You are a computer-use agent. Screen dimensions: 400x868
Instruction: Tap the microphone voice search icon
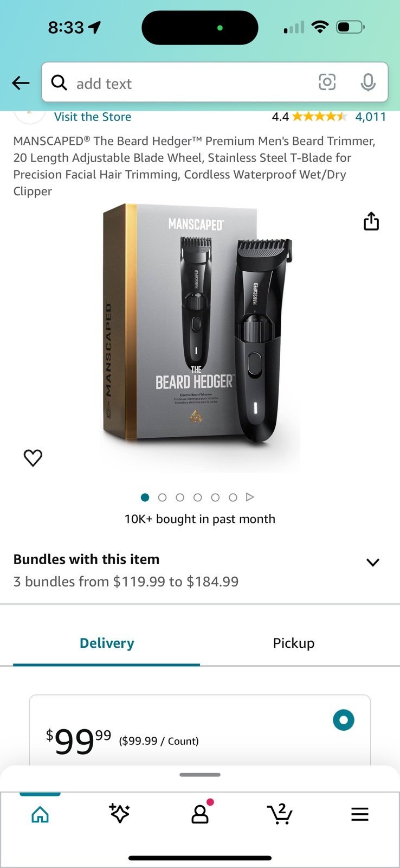coord(368,82)
